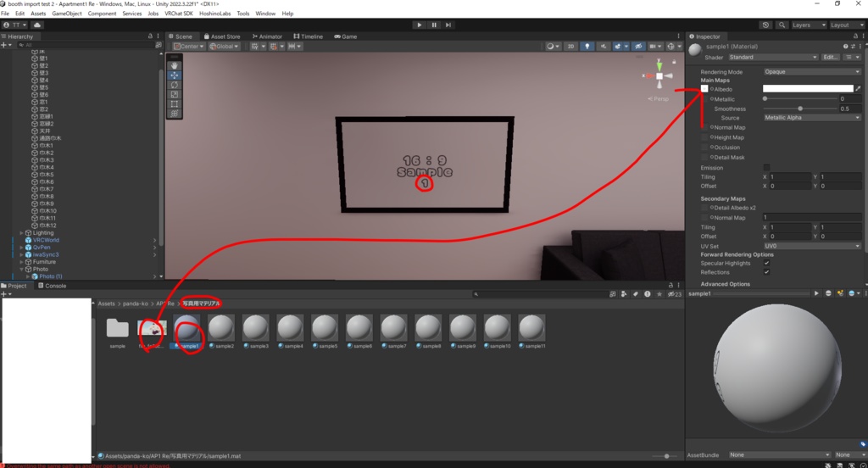This screenshot has height=468, width=868.
Task: Click the Albedo color eyedropper icon
Action: click(858, 89)
